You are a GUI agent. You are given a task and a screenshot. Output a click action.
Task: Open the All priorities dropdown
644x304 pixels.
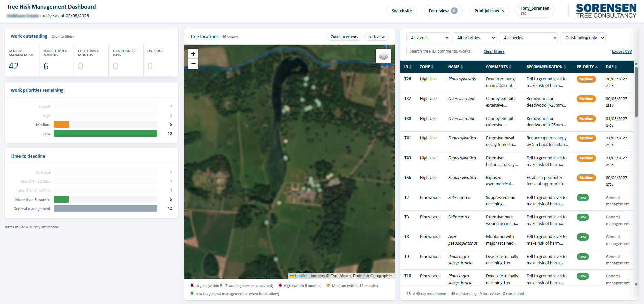click(x=475, y=38)
